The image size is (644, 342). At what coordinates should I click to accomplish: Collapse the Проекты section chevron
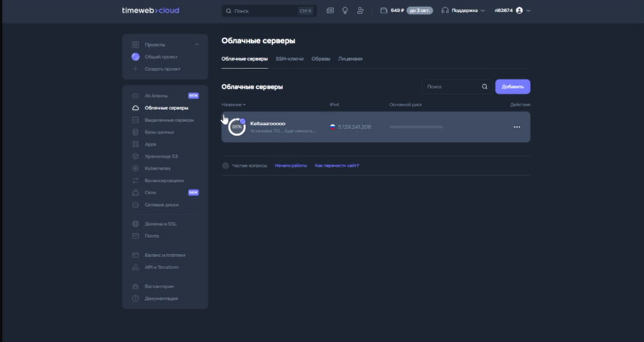pyautogui.click(x=197, y=45)
